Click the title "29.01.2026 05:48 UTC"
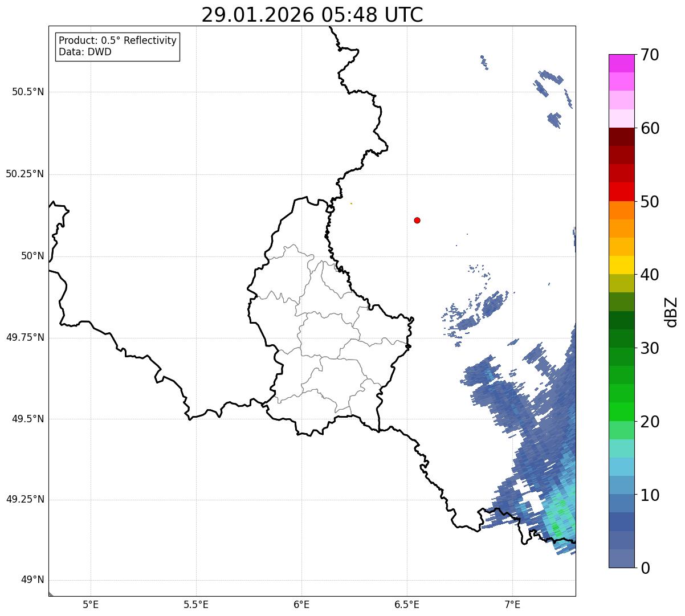This screenshot has height=616, width=685. coord(312,15)
